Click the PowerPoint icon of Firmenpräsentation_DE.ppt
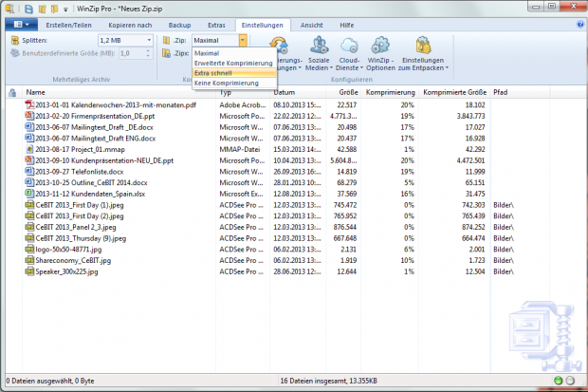Screen dimensions: 588x392 tap(29, 116)
